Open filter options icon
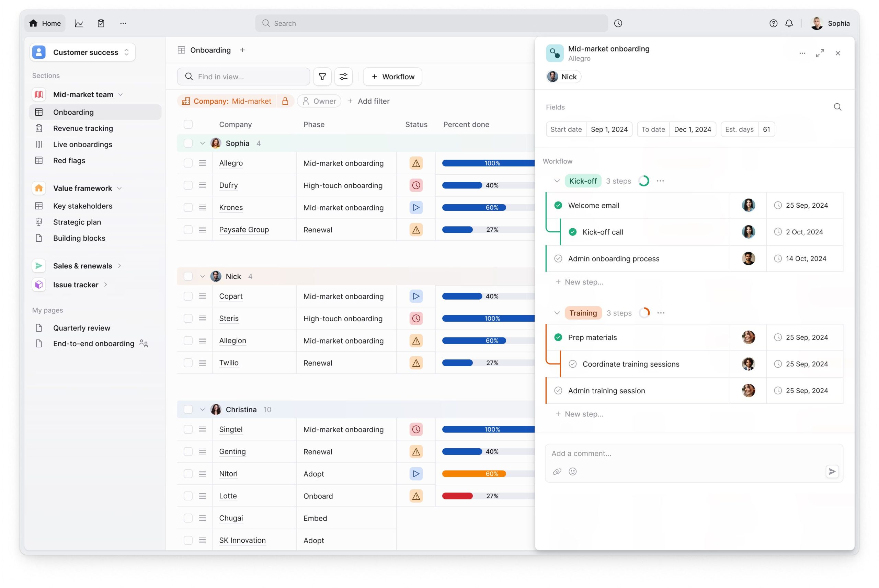Viewport: 879px width, 588px height. point(322,77)
